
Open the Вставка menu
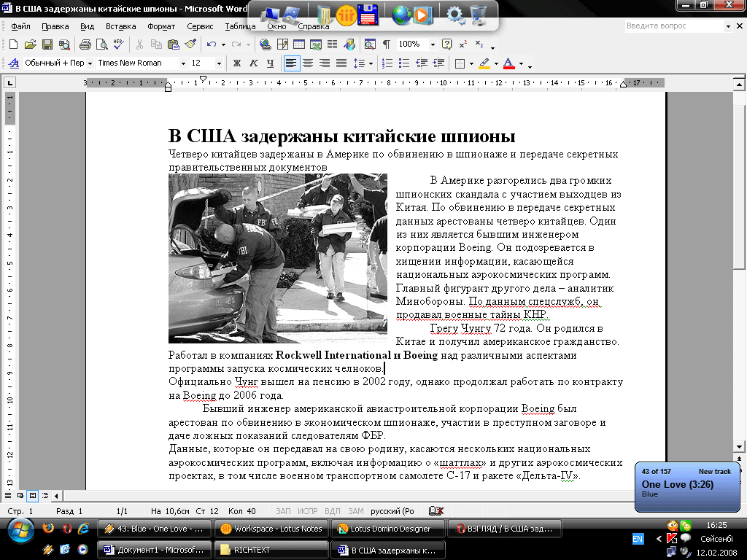click(x=120, y=26)
